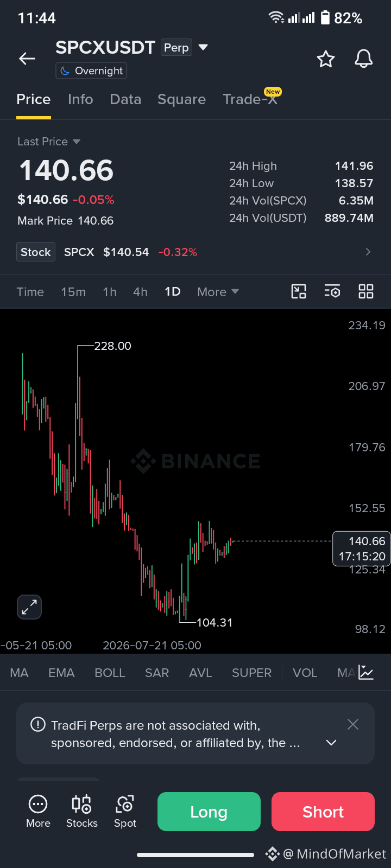Viewport: 391px width, 868px height.
Task: Expand chart to fullscreen
Action: tap(29, 607)
